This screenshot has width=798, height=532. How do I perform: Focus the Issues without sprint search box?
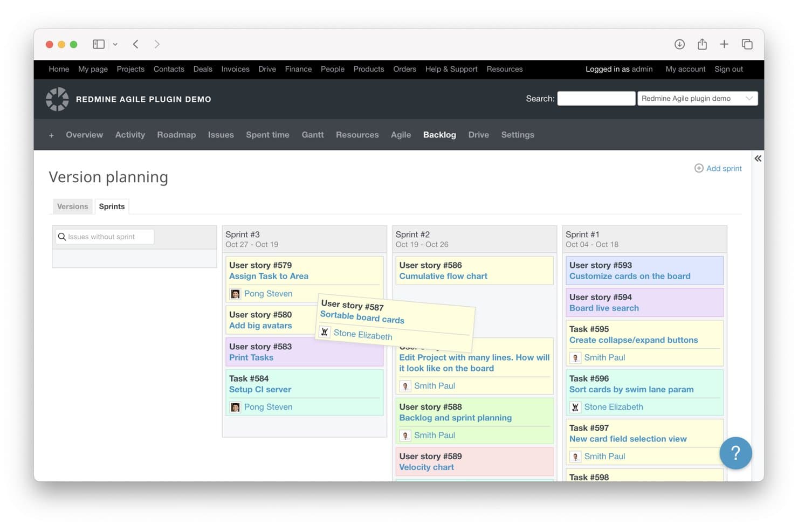point(105,237)
